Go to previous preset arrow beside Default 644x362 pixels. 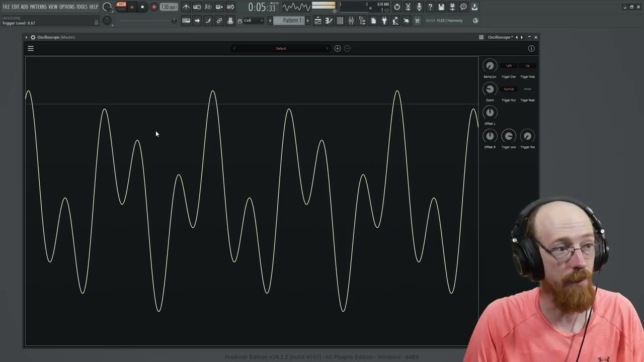coord(234,48)
